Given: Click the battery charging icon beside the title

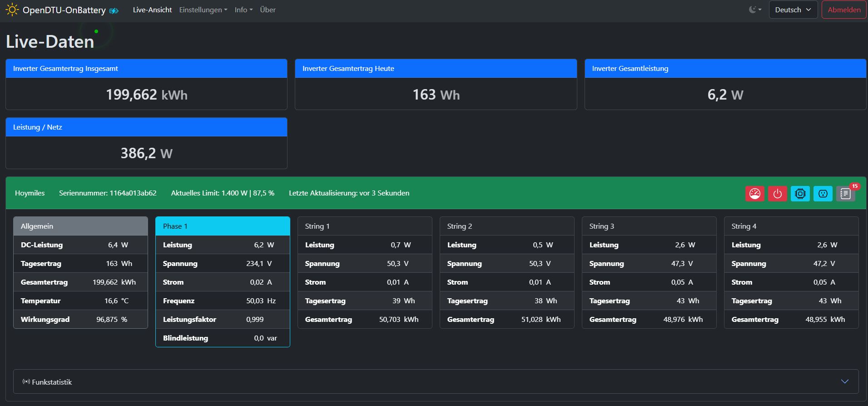Looking at the screenshot, I should [x=114, y=10].
